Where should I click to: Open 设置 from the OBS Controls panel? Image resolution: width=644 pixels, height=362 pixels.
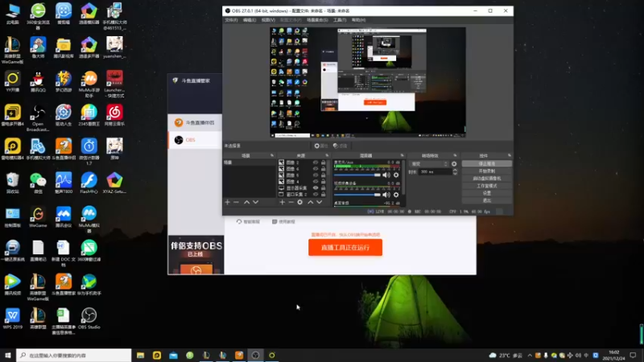487,193
